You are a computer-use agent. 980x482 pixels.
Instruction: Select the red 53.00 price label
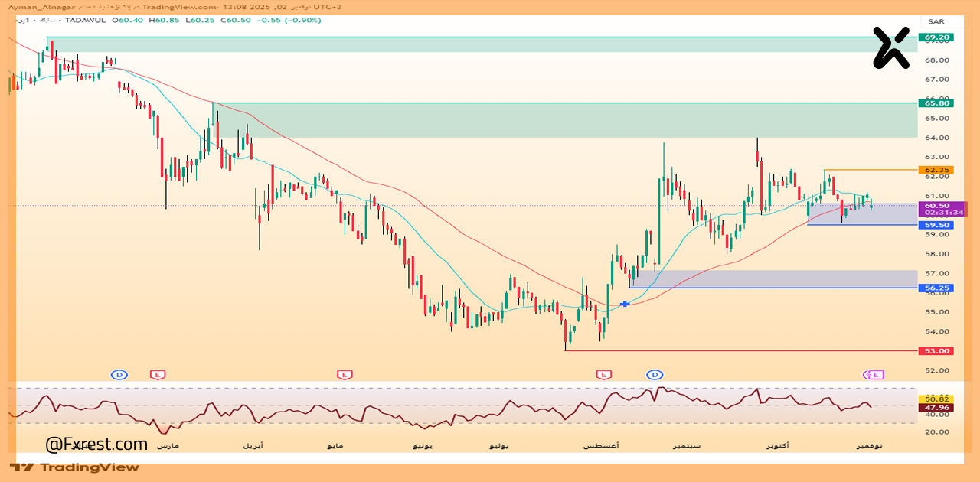click(x=937, y=350)
